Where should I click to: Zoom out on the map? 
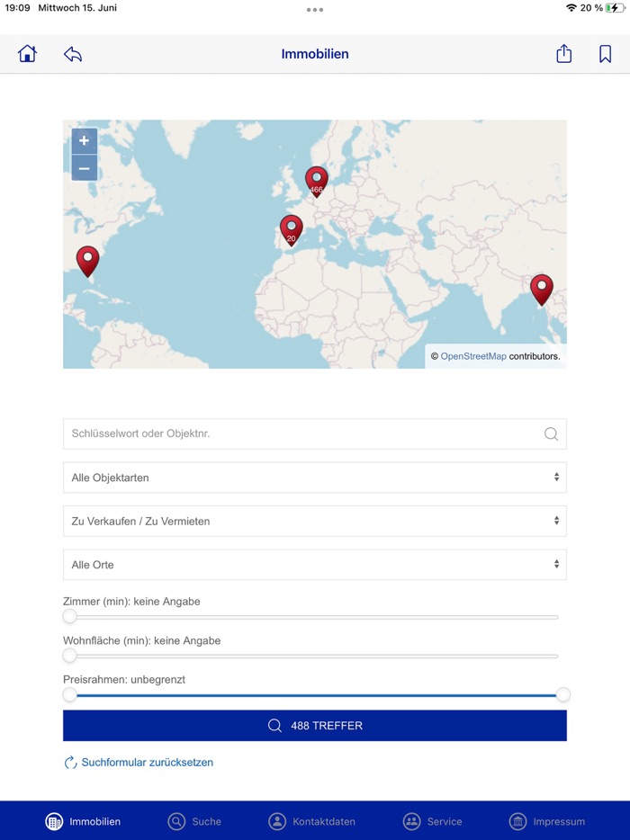click(84, 168)
